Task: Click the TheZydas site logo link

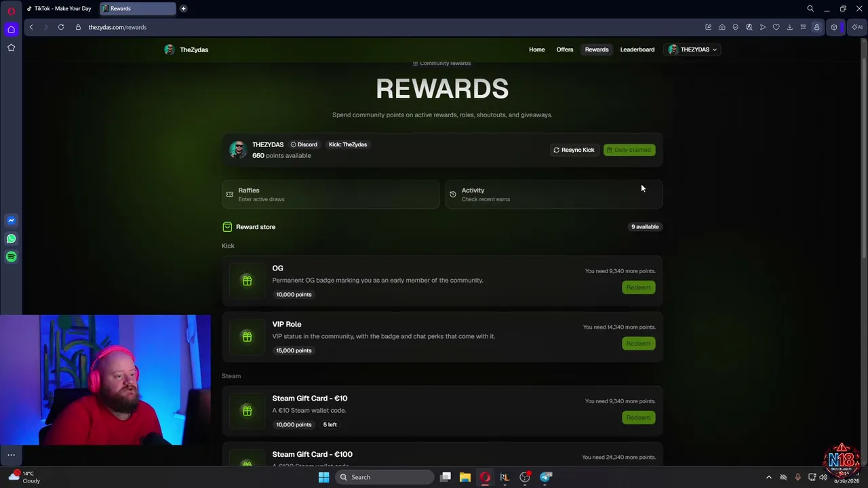Action: pos(186,49)
